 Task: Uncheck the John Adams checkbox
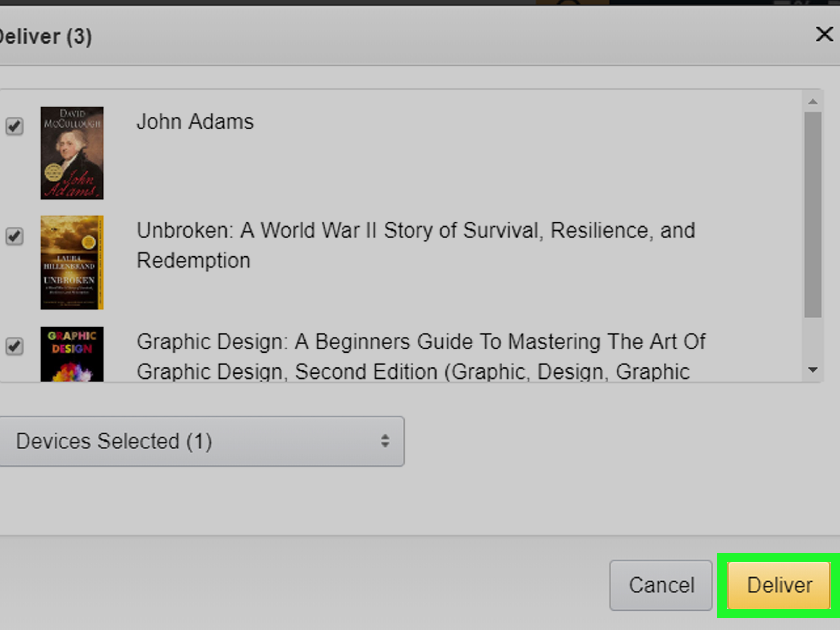pos(14,126)
